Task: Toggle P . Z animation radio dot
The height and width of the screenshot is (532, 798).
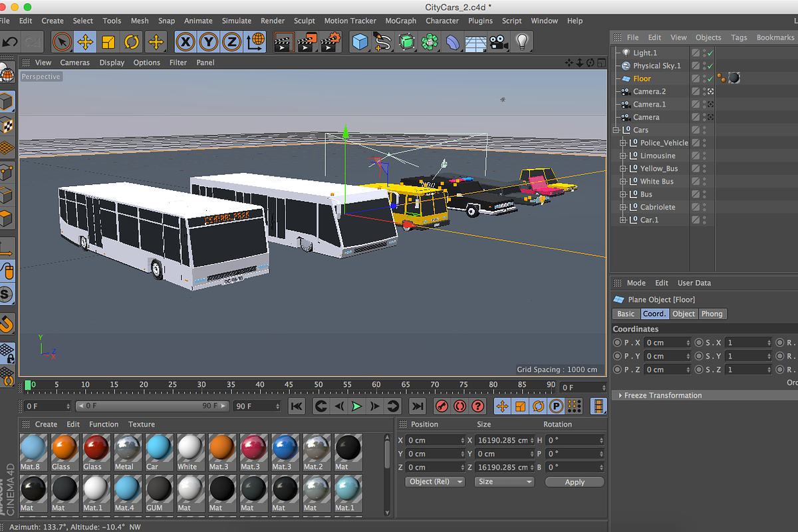Action: pos(618,369)
